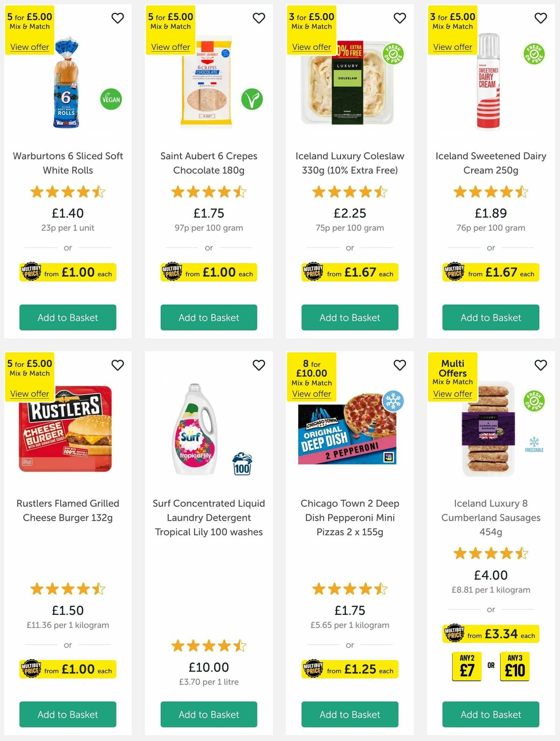Open View offer for 3 for £5.00 dairy cream
The width and height of the screenshot is (560, 741).
click(x=453, y=47)
